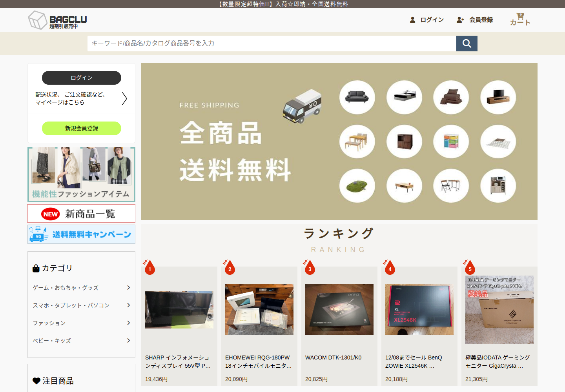565x392 pixels.
Task: Select the sofa category circle icon
Action: tap(357, 97)
